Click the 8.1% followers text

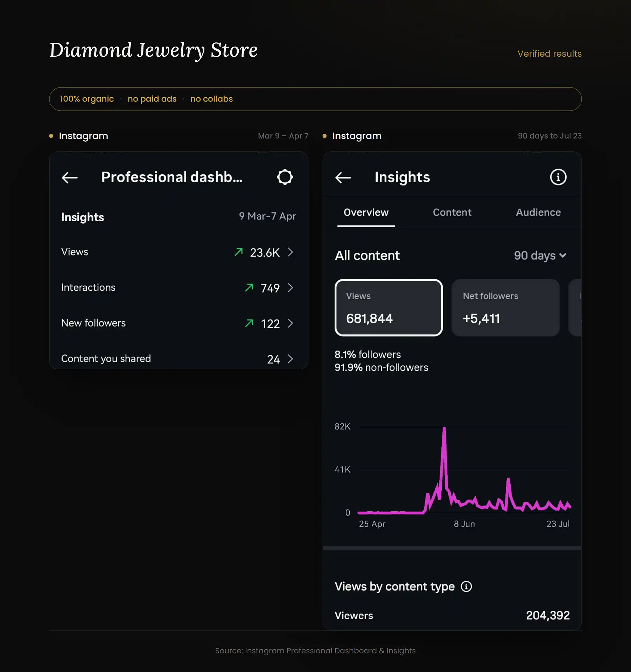coord(368,355)
